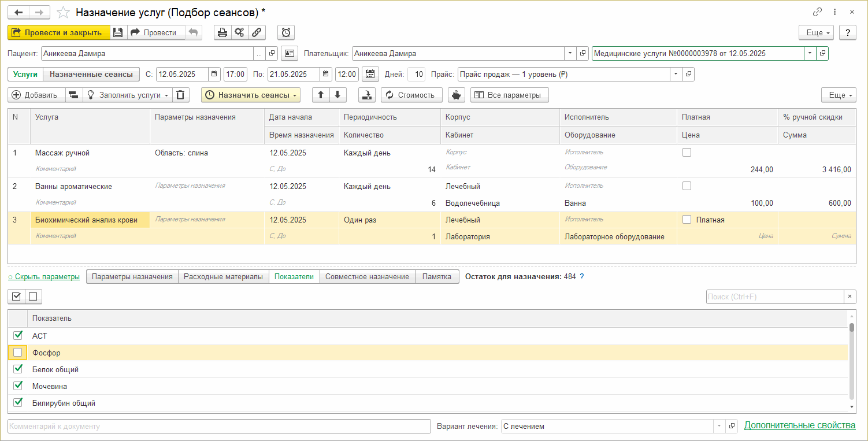Open the Расходные материалы tab

(x=224, y=276)
